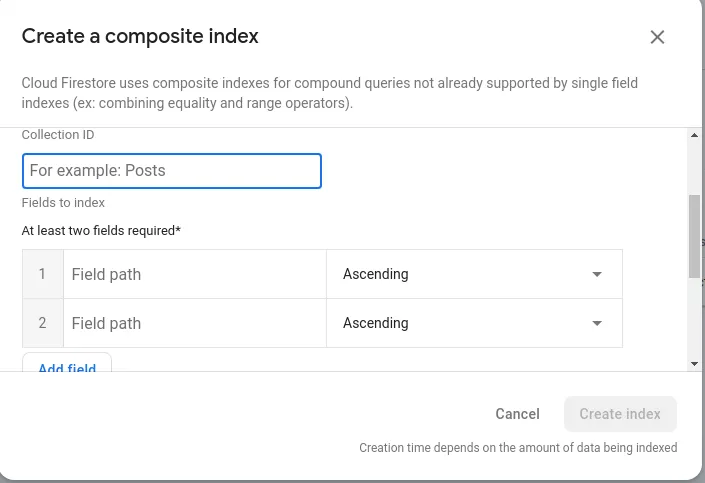Click the first Field path input
The width and height of the screenshot is (705, 483).
point(195,275)
